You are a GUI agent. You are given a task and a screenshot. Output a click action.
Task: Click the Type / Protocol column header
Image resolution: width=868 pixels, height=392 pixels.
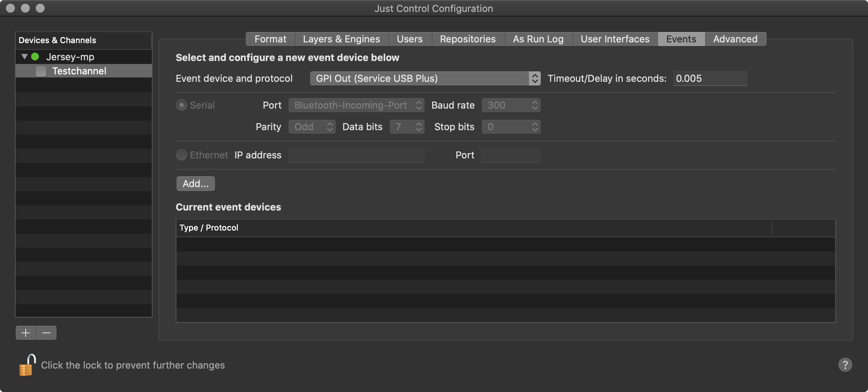click(474, 228)
